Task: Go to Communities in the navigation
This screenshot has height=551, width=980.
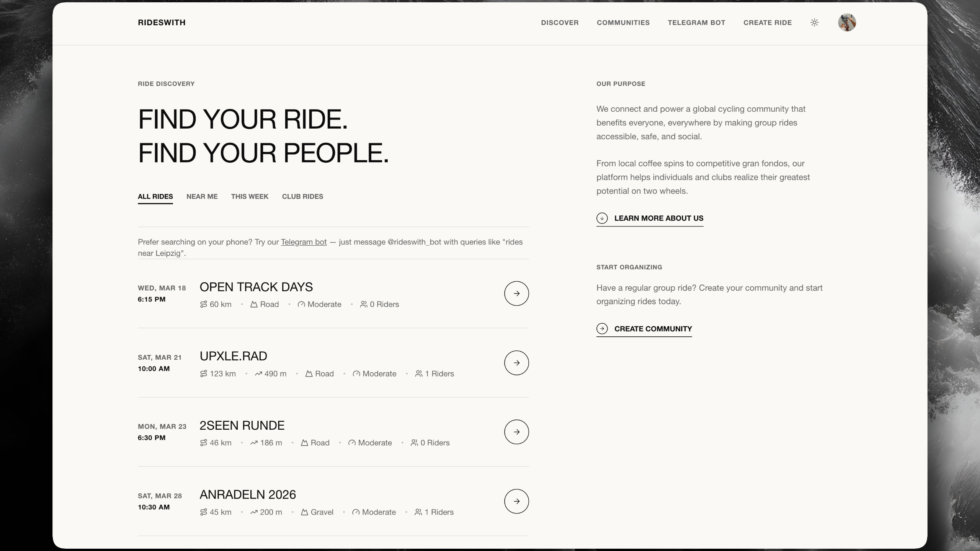Action: (623, 23)
